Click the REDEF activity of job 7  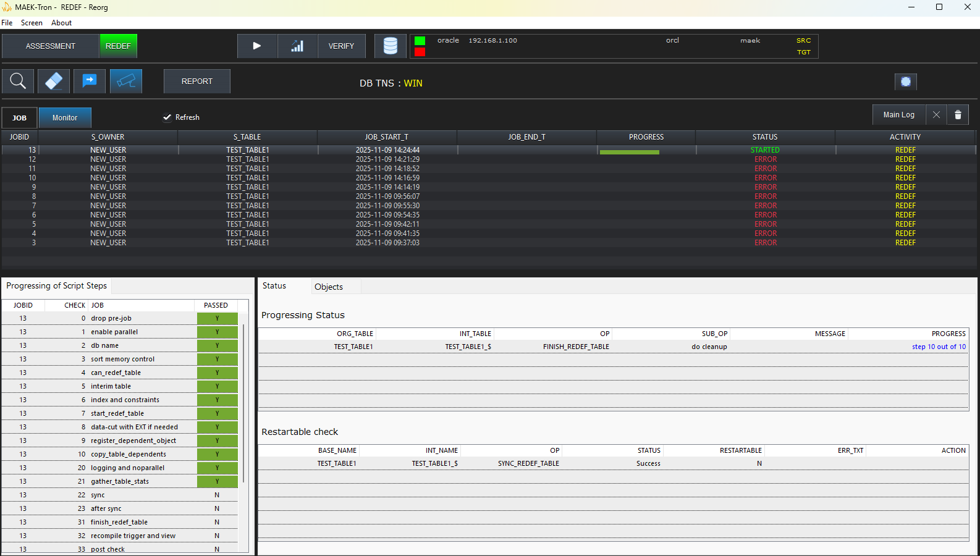(x=905, y=206)
